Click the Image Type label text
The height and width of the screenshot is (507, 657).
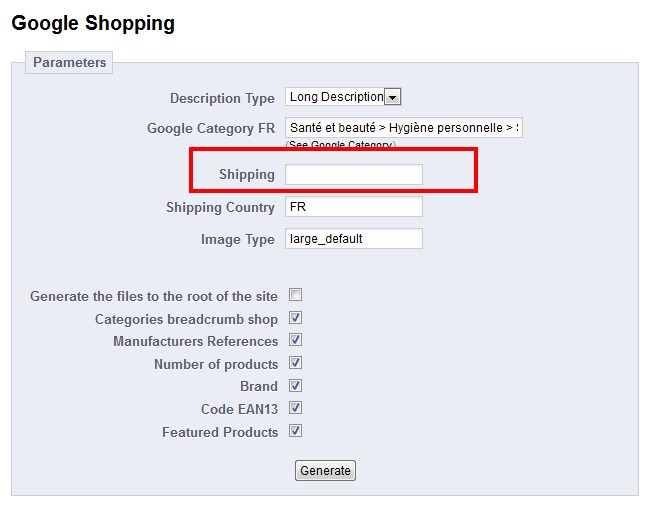[x=238, y=239]
